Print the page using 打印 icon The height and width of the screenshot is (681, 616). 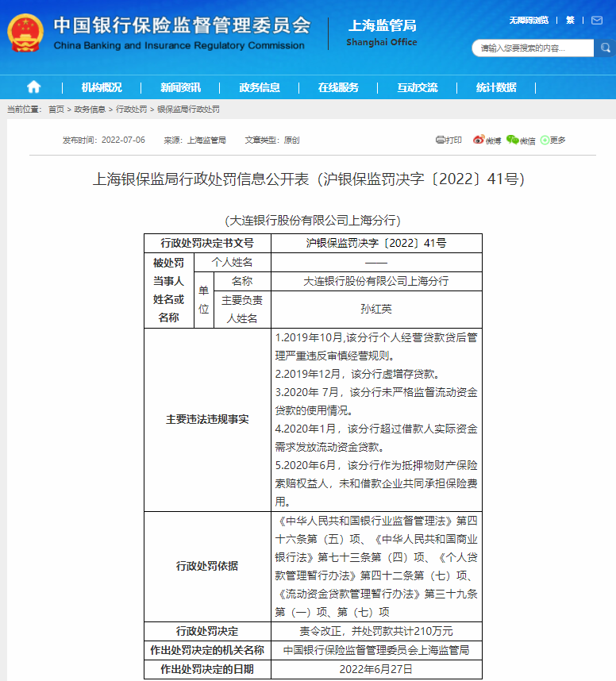449,140
